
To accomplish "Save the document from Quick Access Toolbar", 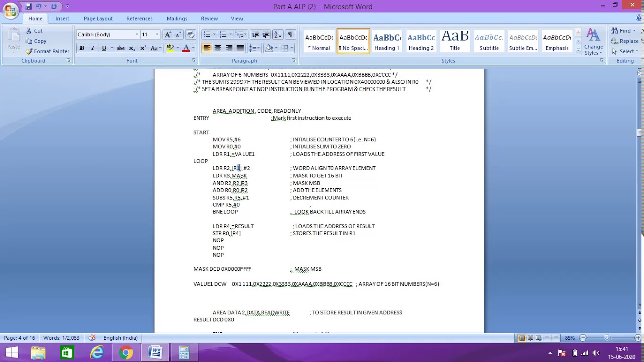I will [28, 6].
